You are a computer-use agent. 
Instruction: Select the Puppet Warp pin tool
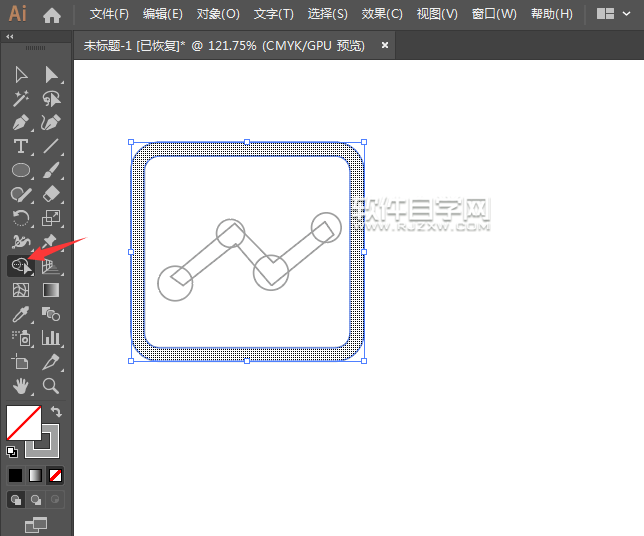click(x=50, y=242)
